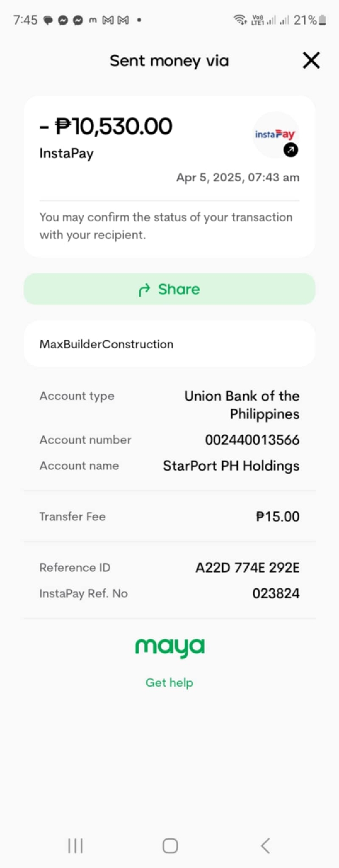The height and width of the screenshot is (868, 339).
Task: Tap the account number 002440013566
Action: [252, 440]
